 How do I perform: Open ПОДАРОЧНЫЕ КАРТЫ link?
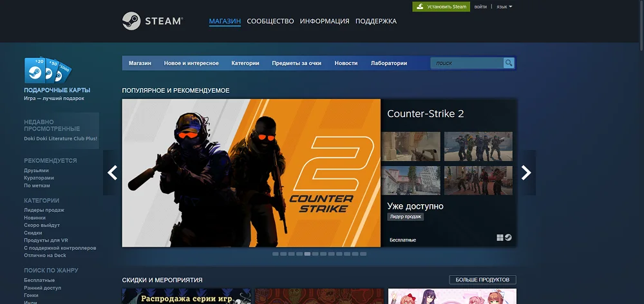click(x=57, y=90)
